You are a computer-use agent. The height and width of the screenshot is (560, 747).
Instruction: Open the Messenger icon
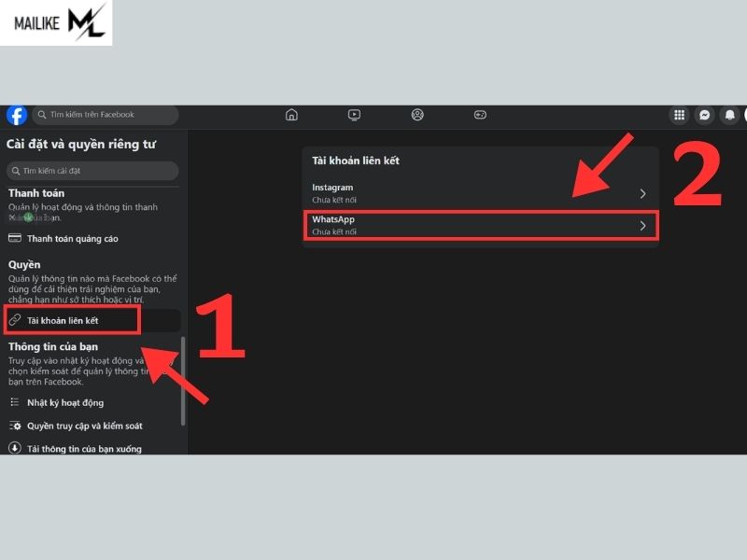coord(705,115)
